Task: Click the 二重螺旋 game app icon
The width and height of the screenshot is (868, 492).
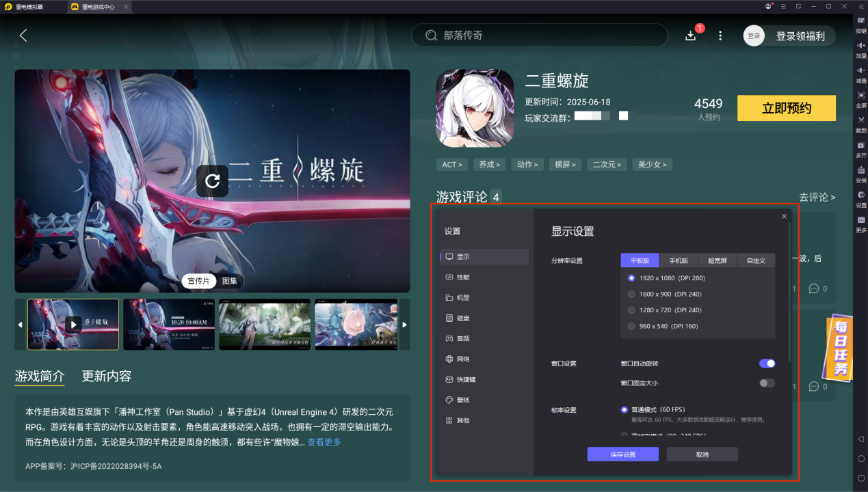Action: (475, 108)
